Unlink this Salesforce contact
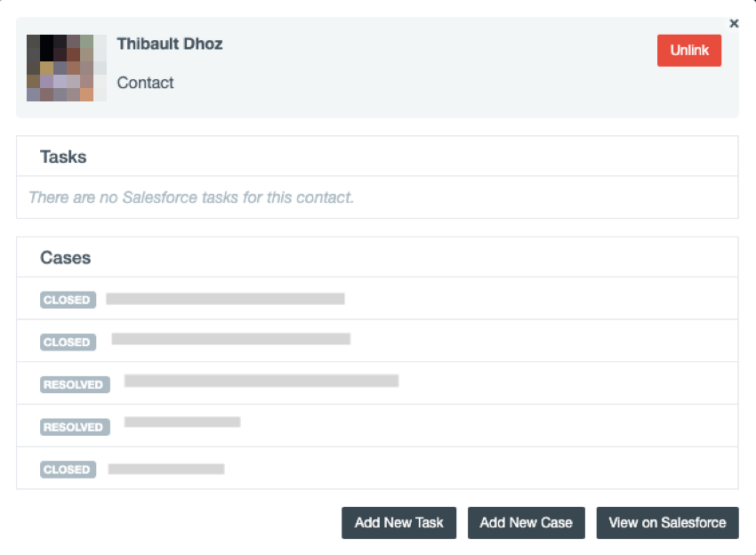Image resolution: width=756 pixels, height=555 pixels. tap(689, 51)
